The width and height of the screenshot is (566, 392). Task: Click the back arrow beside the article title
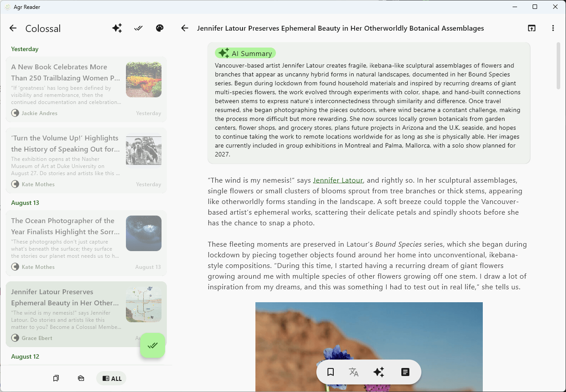[185, 28]
